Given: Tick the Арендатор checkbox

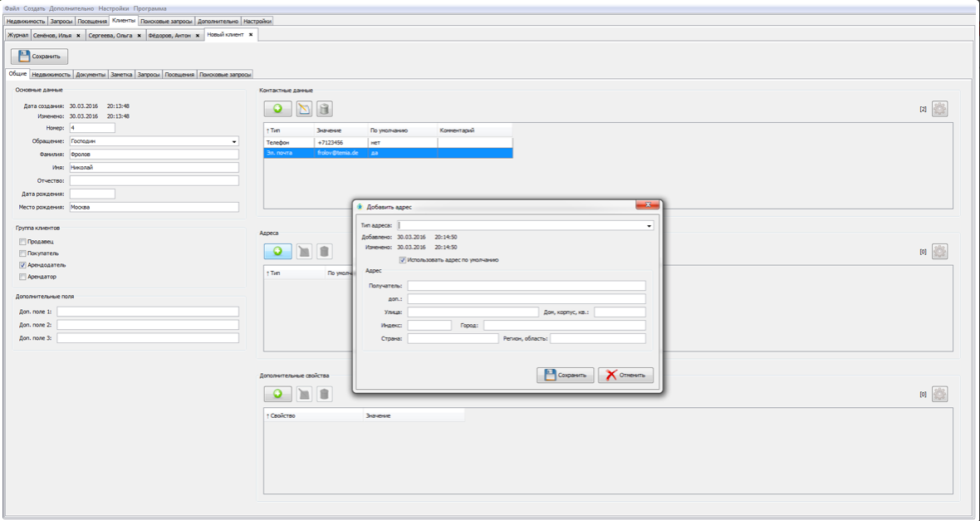Looking at the screenshot, I should 22,277.
